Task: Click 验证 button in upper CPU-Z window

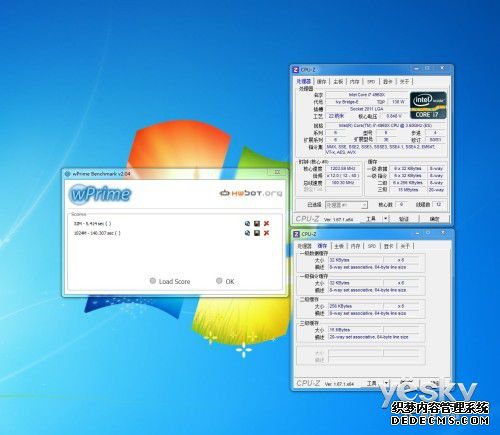Action: pyautogui.click(x=404, y=219)
